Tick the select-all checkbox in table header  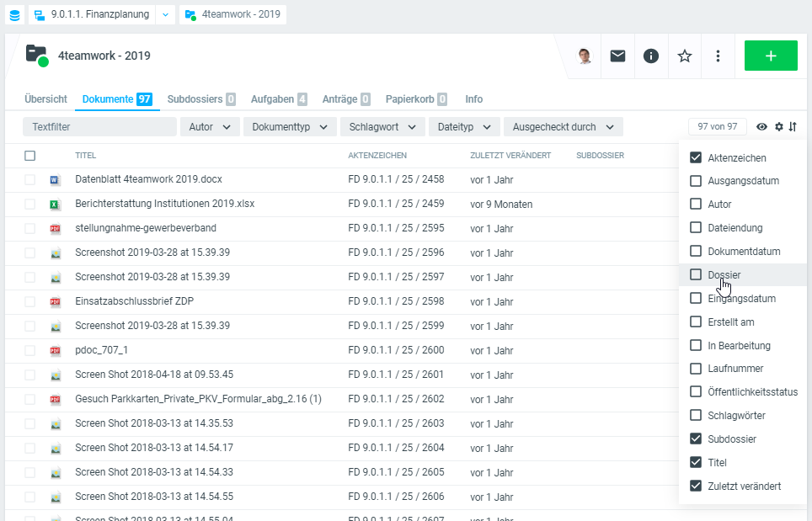click(30, 156)
